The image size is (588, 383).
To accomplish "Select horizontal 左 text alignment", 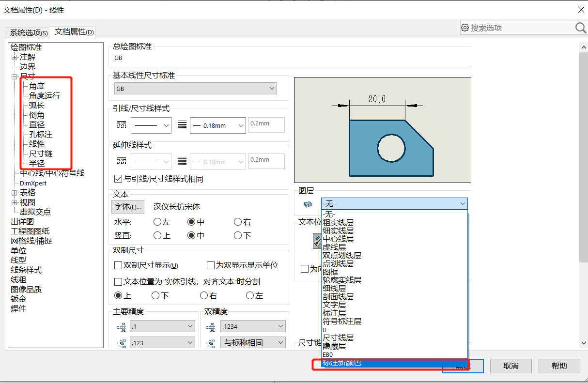I will [157, 222].
